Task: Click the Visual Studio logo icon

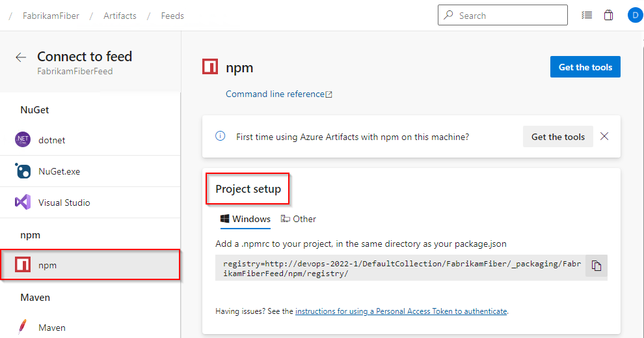Action: [x=23, y=203]
